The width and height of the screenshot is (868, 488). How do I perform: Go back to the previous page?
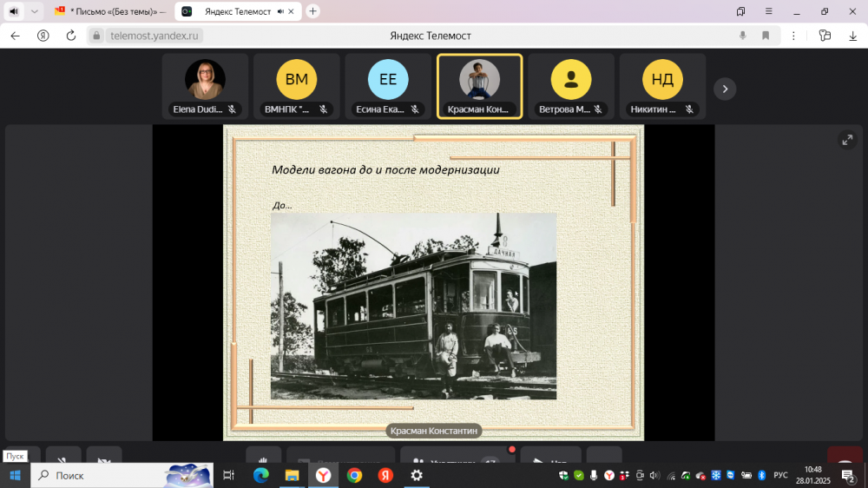pos(15,36)
